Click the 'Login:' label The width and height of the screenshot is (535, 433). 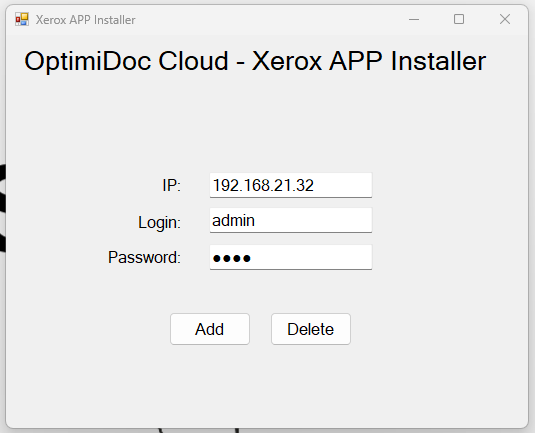pos(159,222)
